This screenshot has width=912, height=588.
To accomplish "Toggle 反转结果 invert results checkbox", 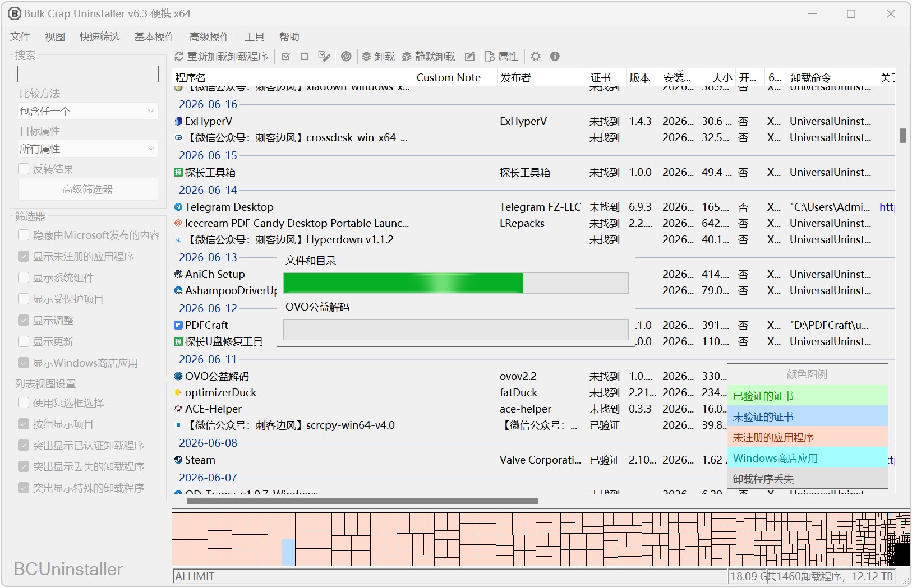I will tap(24, 169).
